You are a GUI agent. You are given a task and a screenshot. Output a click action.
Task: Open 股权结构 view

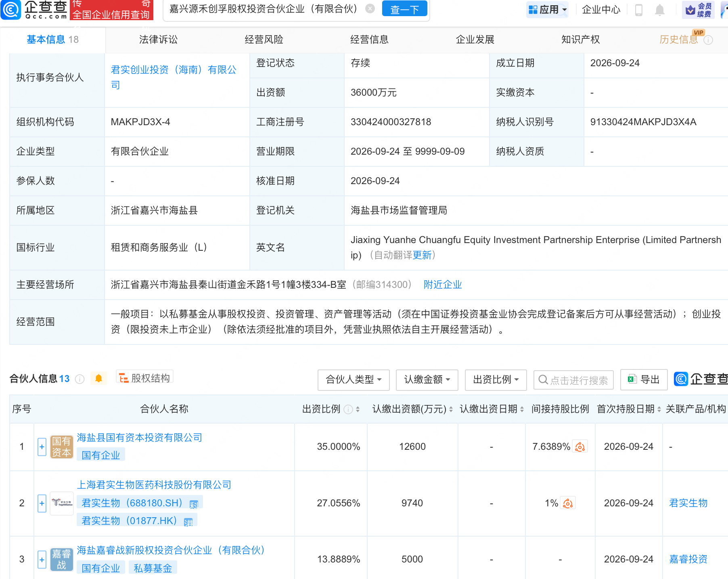point(144,378)
